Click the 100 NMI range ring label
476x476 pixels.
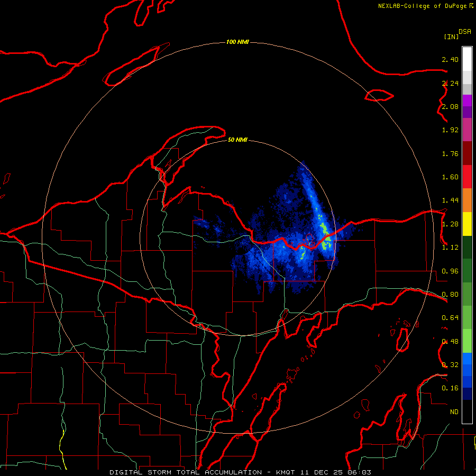pyautogui.click(x=237, y=42)
